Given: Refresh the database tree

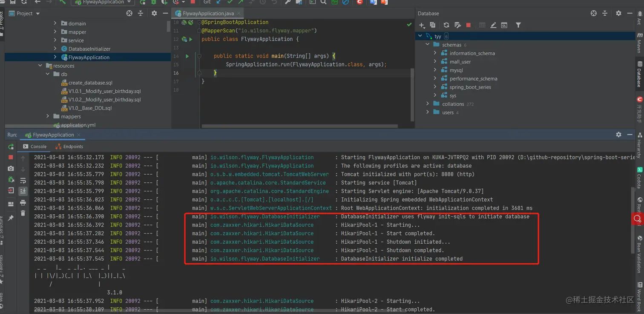Looking at the screenshot, I should click(x=446, y=25).
